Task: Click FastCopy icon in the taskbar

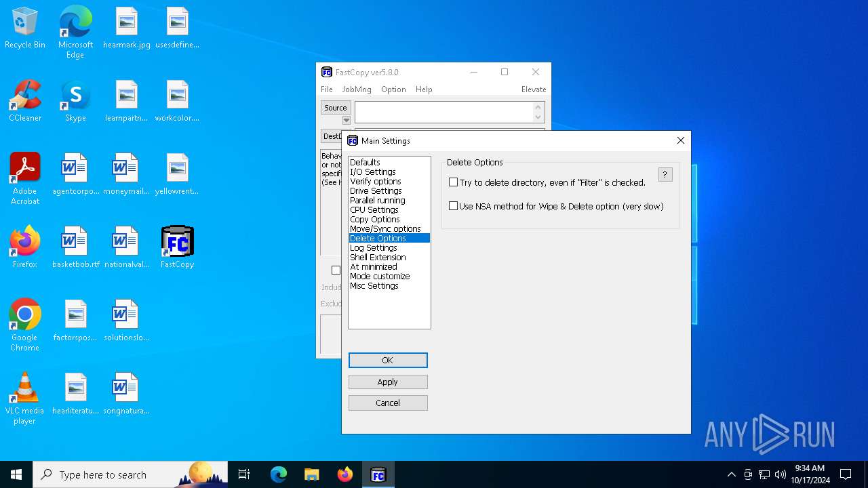Action: pyautogui.click(x=378, y=474)
